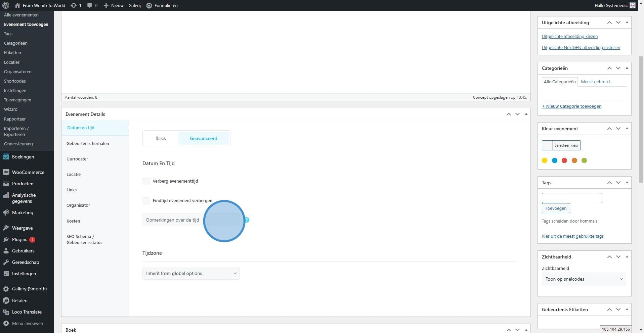
Task: Click the Systemedic user avatar
Action: (633, 5)
